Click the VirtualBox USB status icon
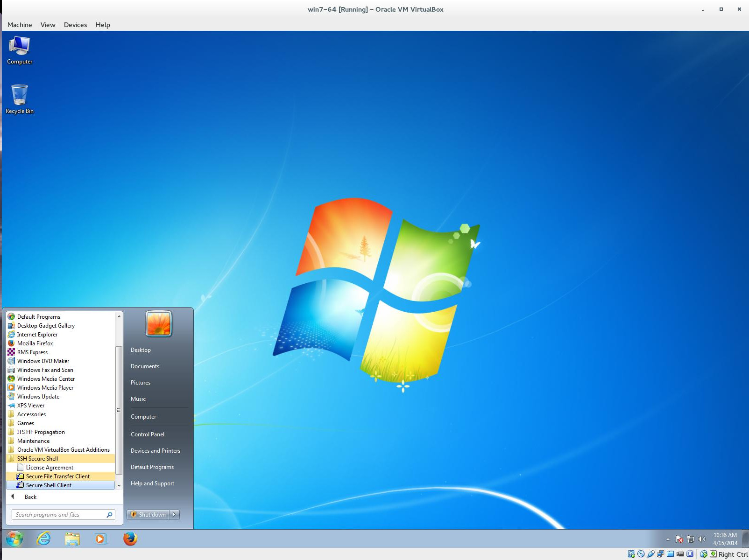The height and width of the screenshot is (560, 749). (x=651, y=554)
